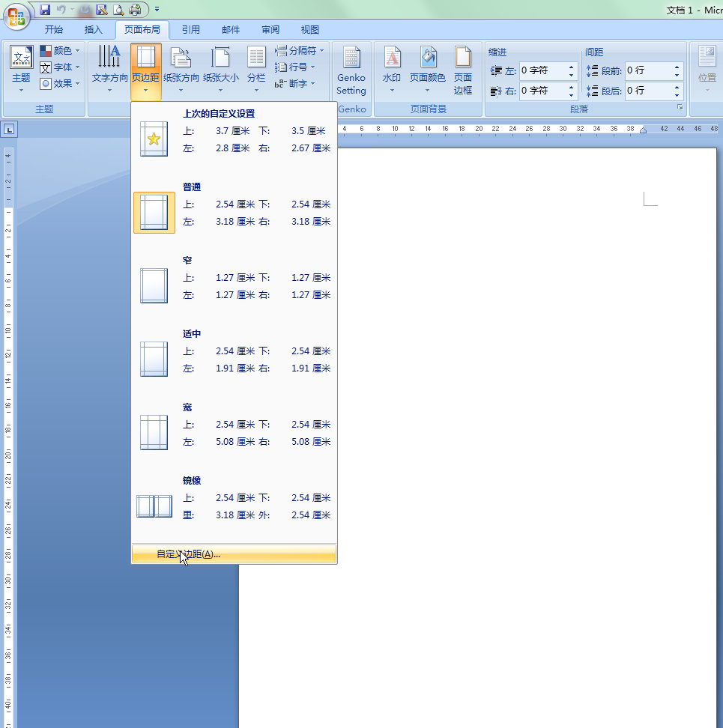The width and height of the screenshot is (723, 728).
Task: Click the 水印 watermark button
Action: tap(392, 70)
